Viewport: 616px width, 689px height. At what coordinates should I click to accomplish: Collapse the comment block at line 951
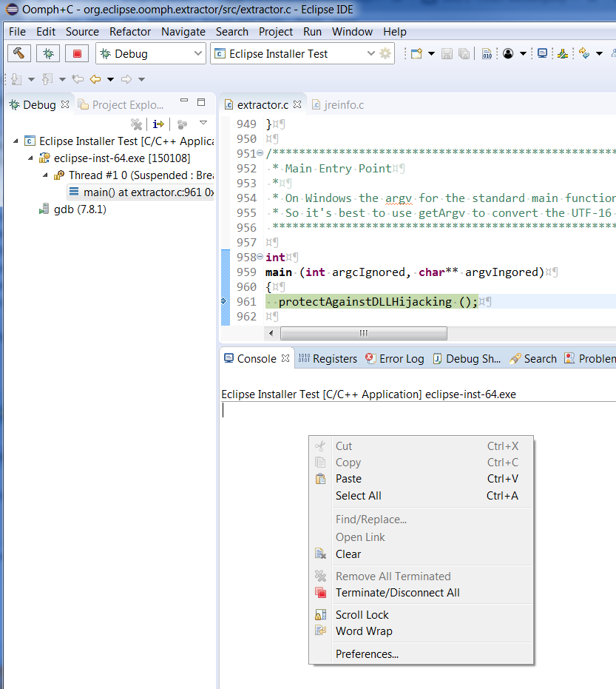pos(260,154)
